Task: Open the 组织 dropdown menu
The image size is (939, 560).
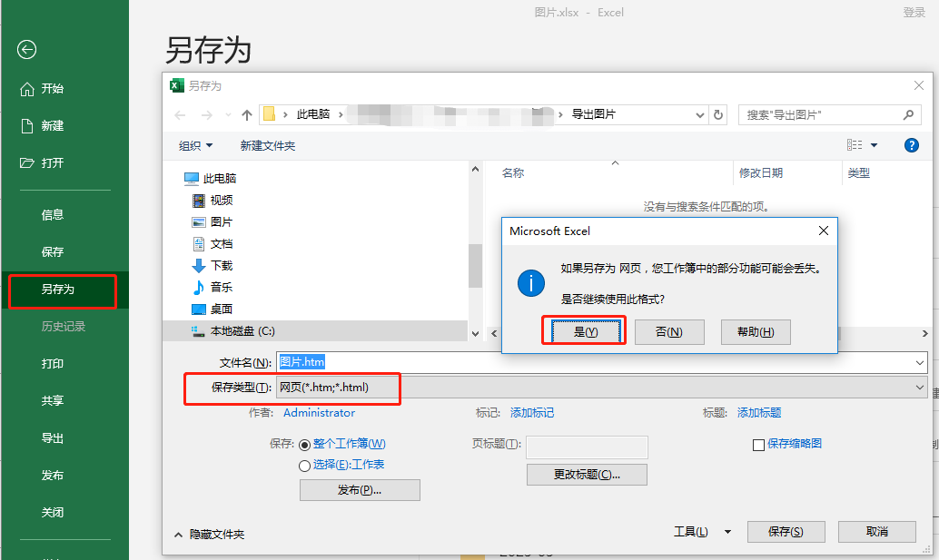Action: (196, 145)
